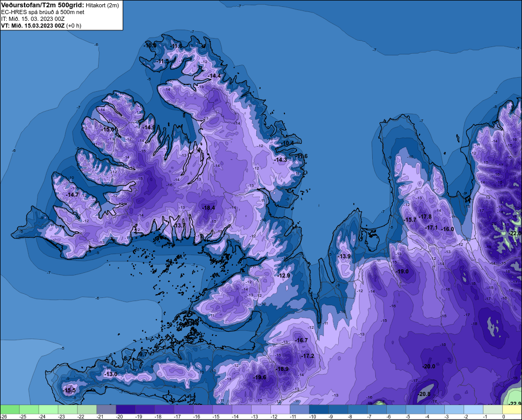This screenshot has height=420, width=522.
Task: Click the -14.4 temperature value
Action: pyautogui.click(x=214, y=76)
